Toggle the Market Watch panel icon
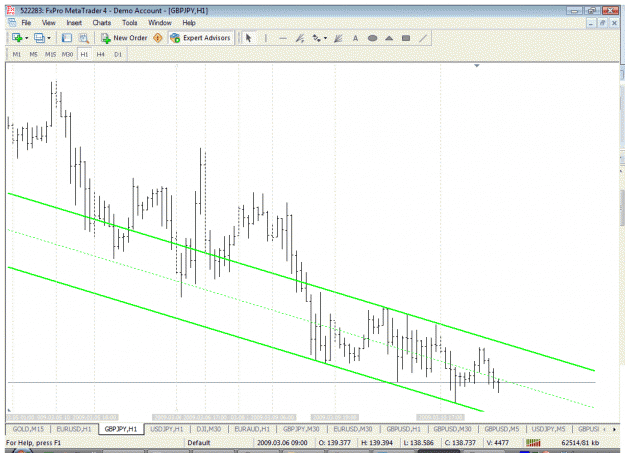 [67, 38]
